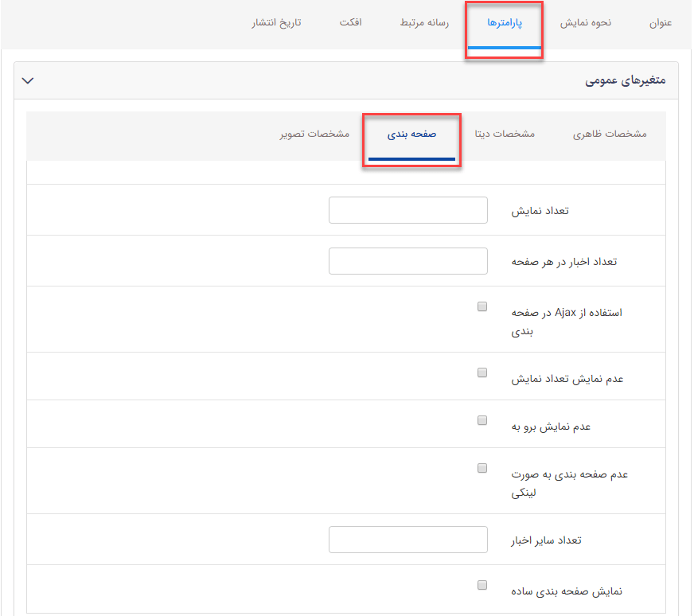Toggle the عدم نمایش برو به checkbox
The height and width of the screenshot is (616, 694).
tap(482, 420)
